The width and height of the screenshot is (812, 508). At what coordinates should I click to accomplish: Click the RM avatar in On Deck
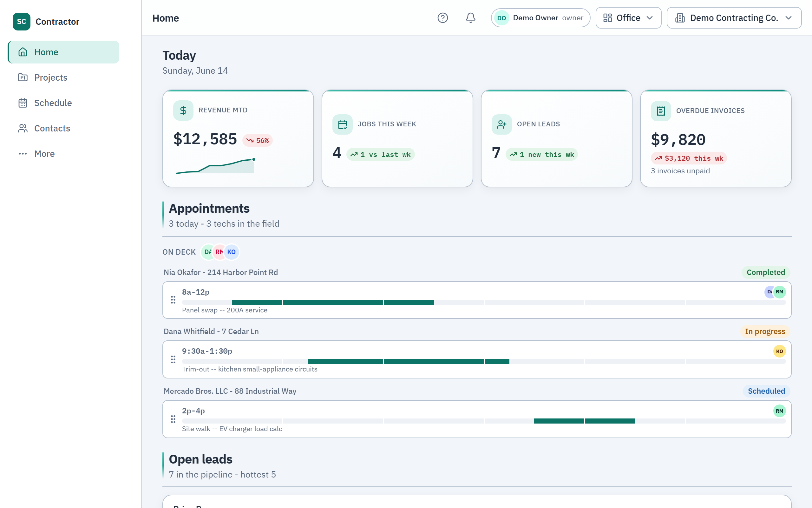219,252
